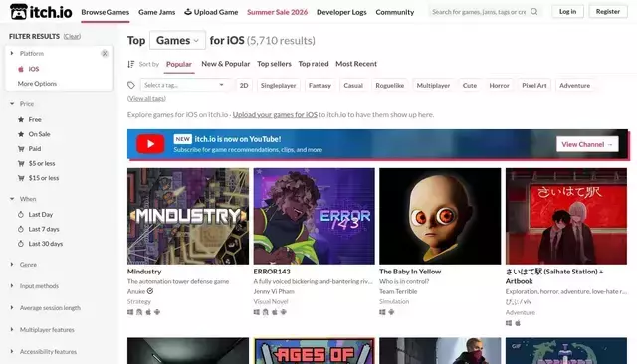Image resolution: width=637 pixels, height=364 pixels.
Task: Sort by Most Recent
Action: pos(356,64)
